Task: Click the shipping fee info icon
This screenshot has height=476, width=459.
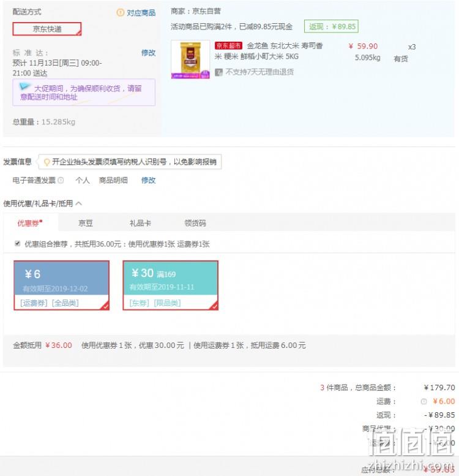Action: click(x=424, y=401)
